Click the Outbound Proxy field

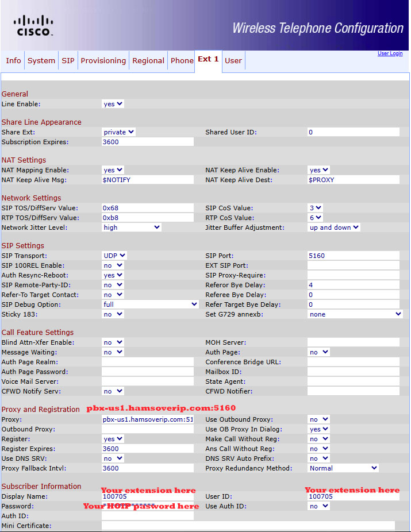[x=148, y=430]
